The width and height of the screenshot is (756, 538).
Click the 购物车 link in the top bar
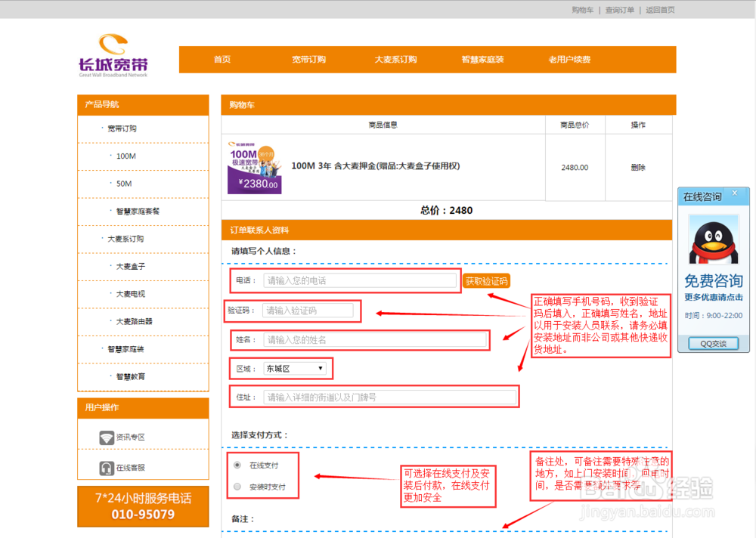(582, 10)
